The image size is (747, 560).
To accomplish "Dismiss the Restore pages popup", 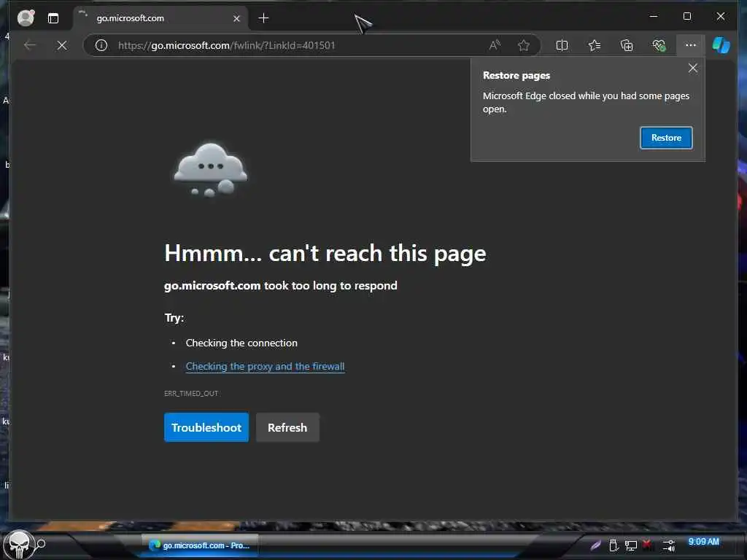I will (693, 68).
